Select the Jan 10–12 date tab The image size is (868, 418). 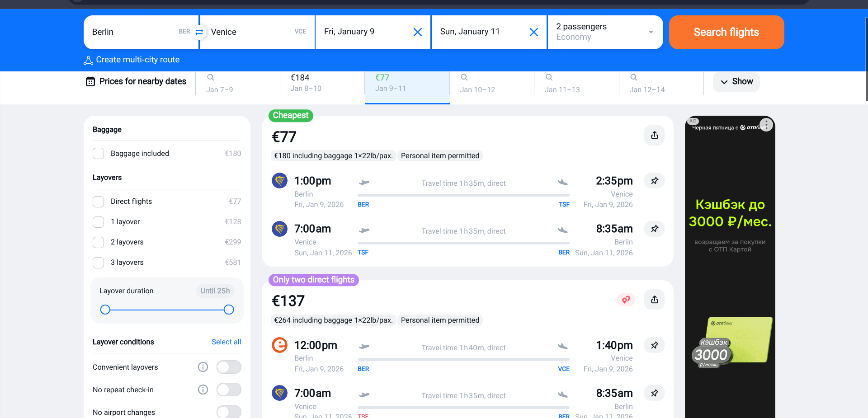(491, 83)
